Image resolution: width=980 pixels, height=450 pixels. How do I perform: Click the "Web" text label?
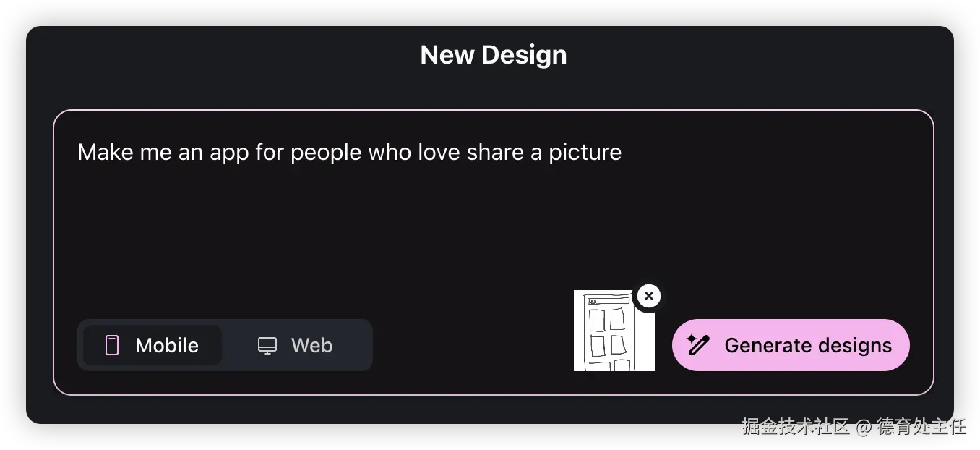tap(312, 345)
